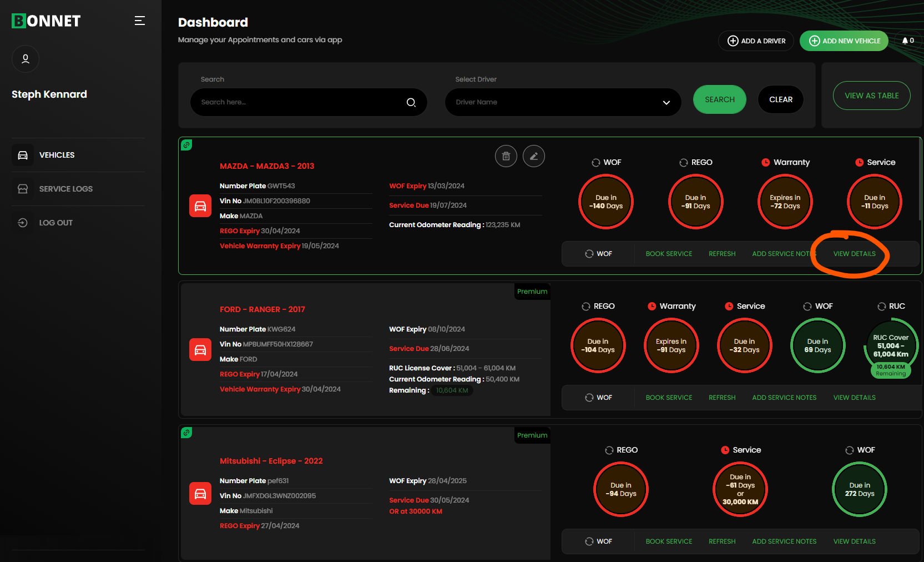Open View Details for Ford Ranger
This screenshot has height=562, width=924.
pyautogui.click(x=855, y=398)
